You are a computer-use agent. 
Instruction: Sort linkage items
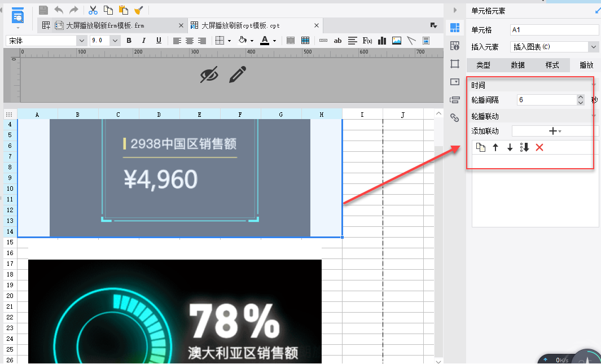524,147
